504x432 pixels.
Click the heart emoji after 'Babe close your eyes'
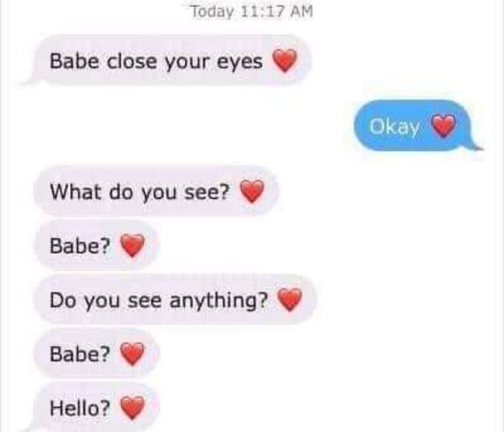[x=285, y=60]
